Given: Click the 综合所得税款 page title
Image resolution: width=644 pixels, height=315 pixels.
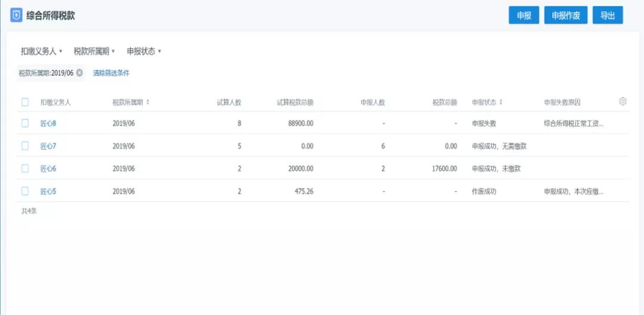Looking at the screenshot, I should point(51,16).
